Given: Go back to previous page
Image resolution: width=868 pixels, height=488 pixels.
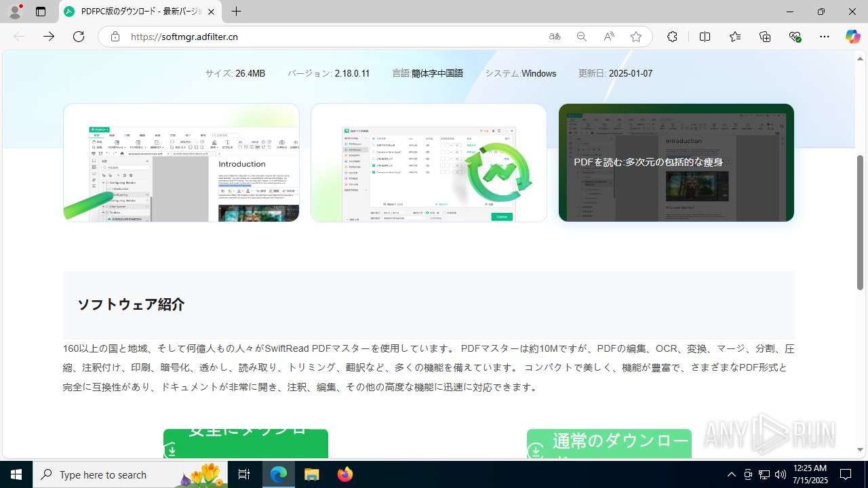Looking at the screenshot, I should (x=19, y=37).
